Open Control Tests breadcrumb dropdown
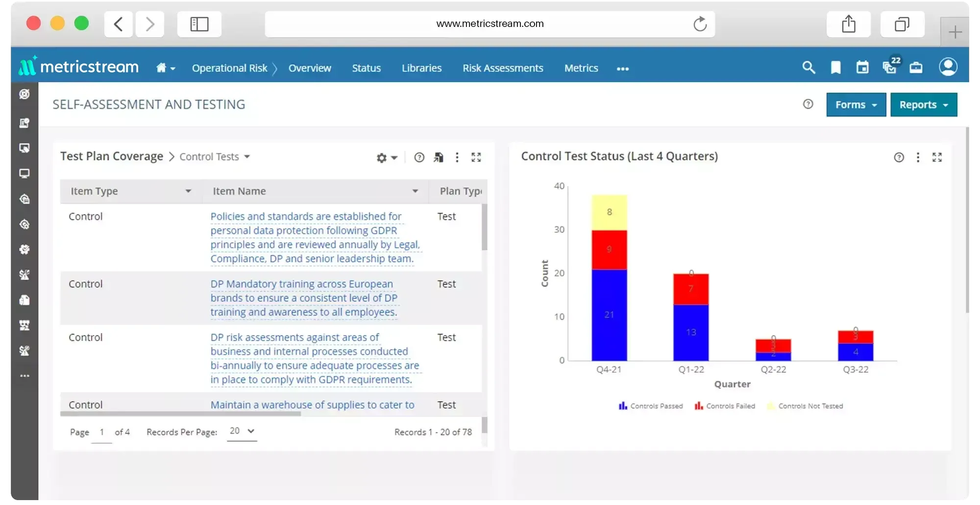 coord(215,157)
